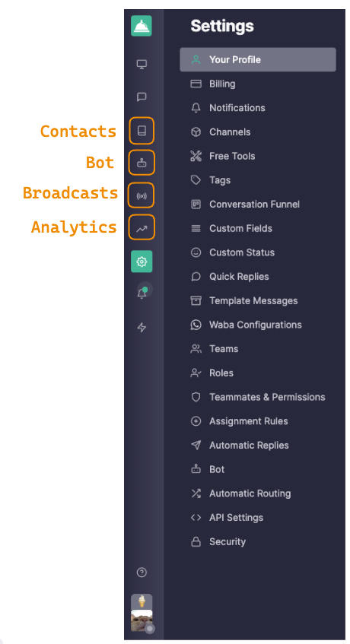Click the green Settings gear icon
350x644 pixels.
click(142, 262)
